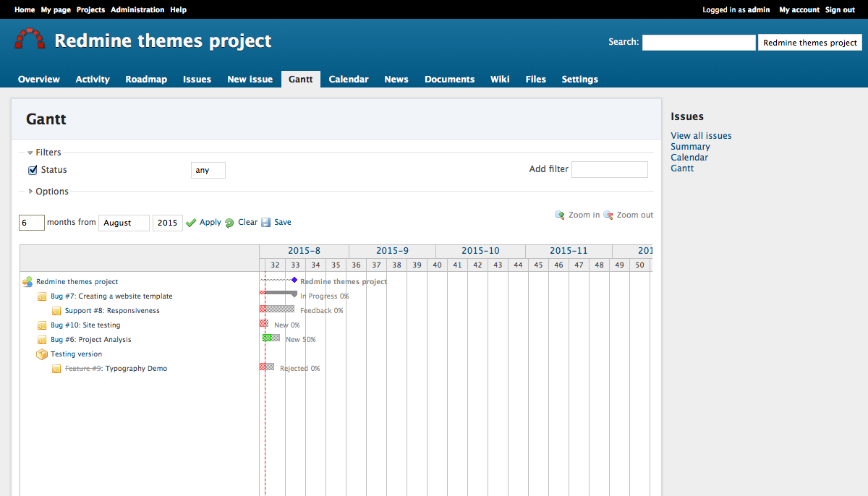
Task: Open the Documents tab
Action: tap(449, 80)
